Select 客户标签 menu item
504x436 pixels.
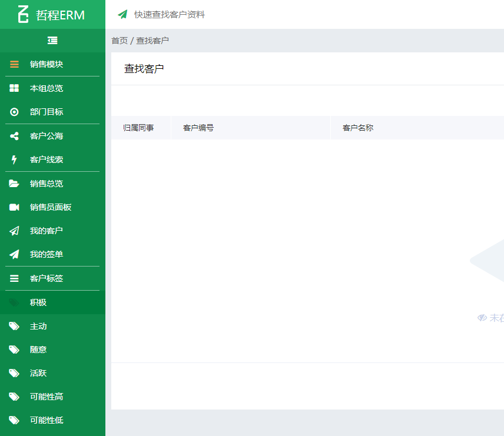[52, 278]
